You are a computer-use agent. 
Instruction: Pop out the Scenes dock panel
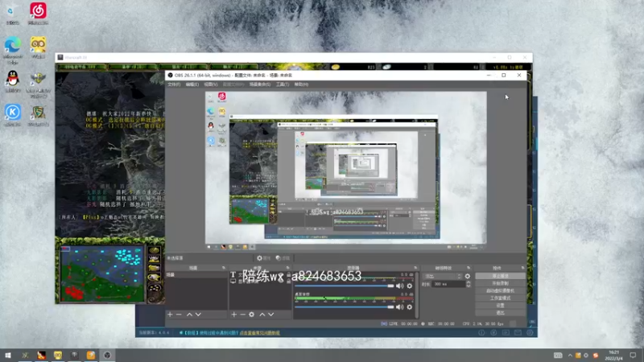[x=224, y=268]
